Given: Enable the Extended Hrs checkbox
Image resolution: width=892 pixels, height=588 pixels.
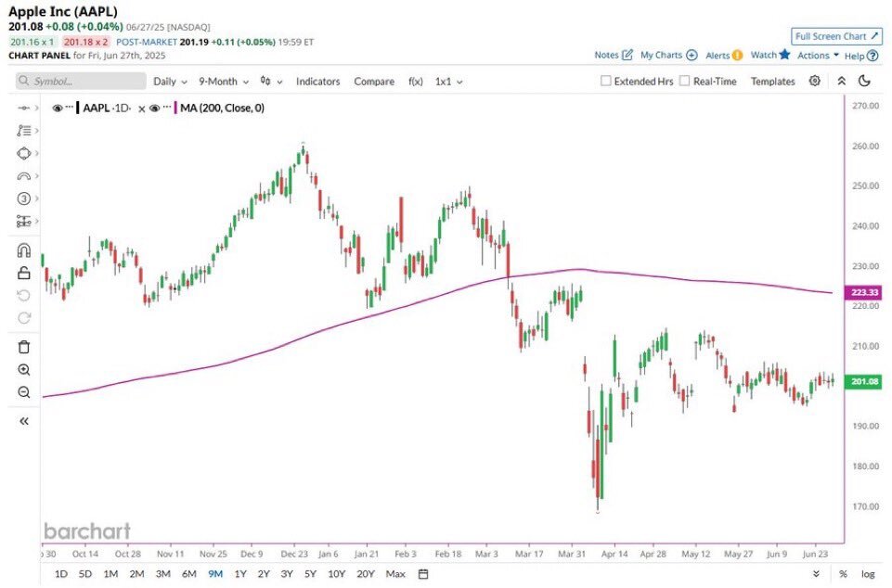Looking at the screenshot, I should pyautogui.click(x=606, y=81).
